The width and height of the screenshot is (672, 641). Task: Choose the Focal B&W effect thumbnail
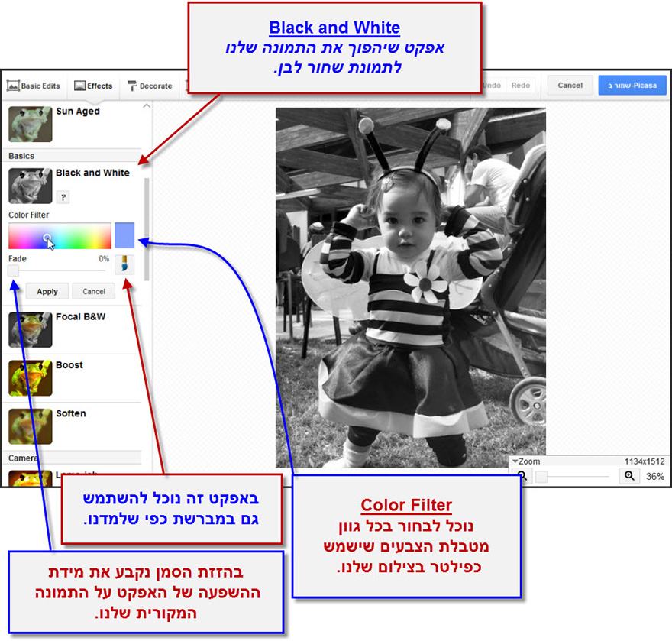[31, 329]
